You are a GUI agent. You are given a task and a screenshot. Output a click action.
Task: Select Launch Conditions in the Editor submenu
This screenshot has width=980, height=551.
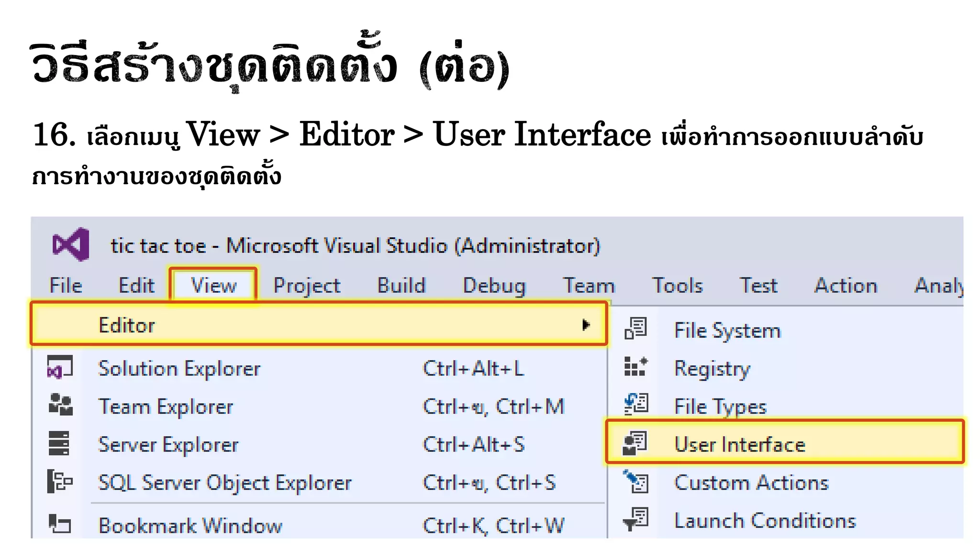tap(785, 520)
